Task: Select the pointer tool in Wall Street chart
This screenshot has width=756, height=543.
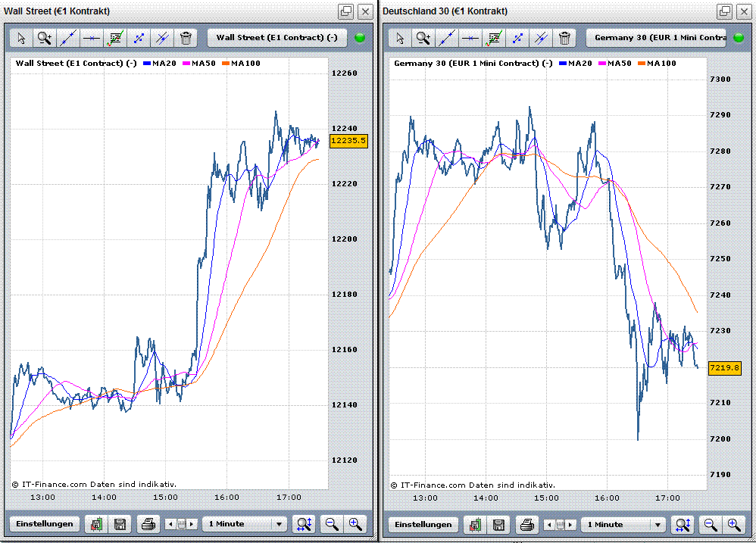Action: (21, 38)
